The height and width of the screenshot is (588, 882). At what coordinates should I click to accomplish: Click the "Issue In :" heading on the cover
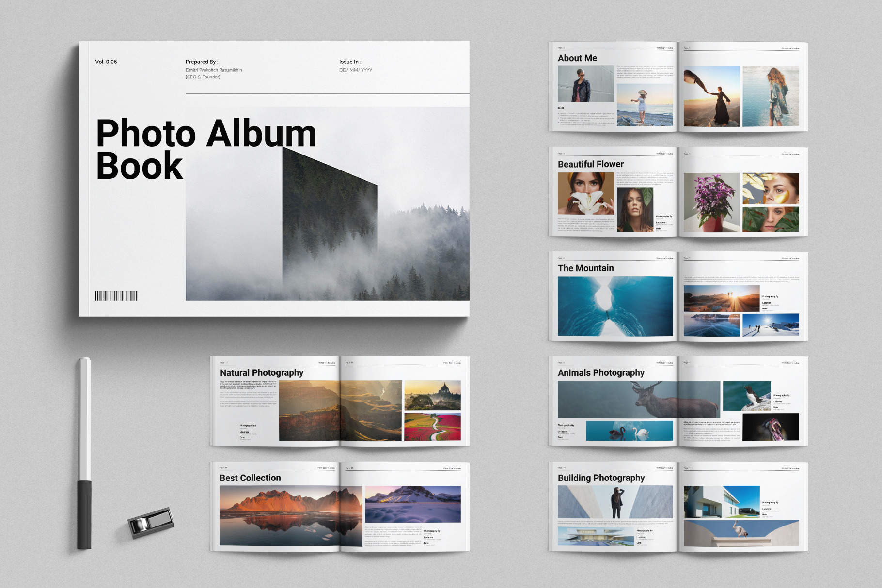[350, 62]
